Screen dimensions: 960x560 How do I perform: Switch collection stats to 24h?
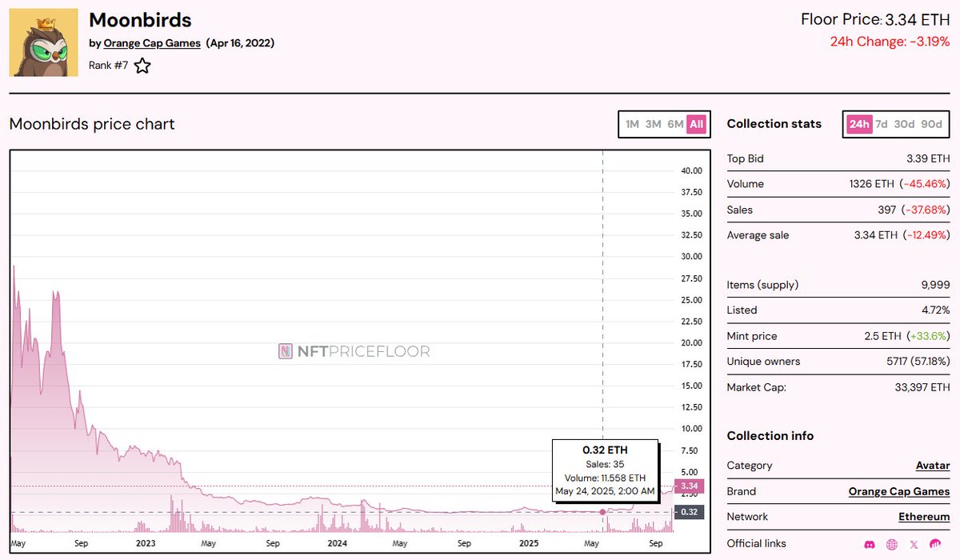859,124
